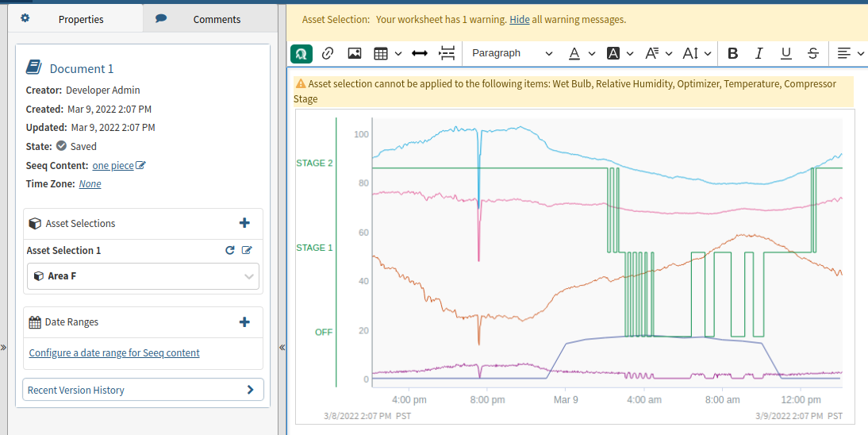Add a new asset selection with plus
The width and height of the screenshot is (868, 435).
point(244,224)
